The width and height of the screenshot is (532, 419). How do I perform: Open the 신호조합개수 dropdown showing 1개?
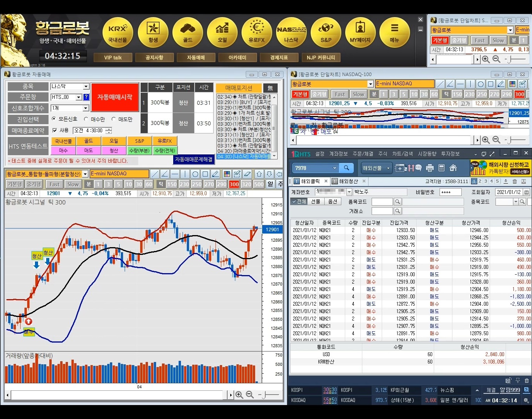click(86, 108)
